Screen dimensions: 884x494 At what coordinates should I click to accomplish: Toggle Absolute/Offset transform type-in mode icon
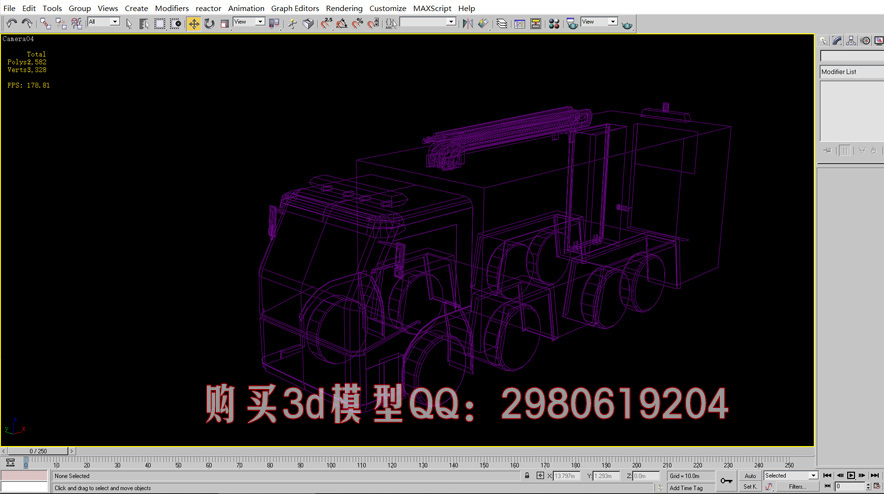(540, 475)
